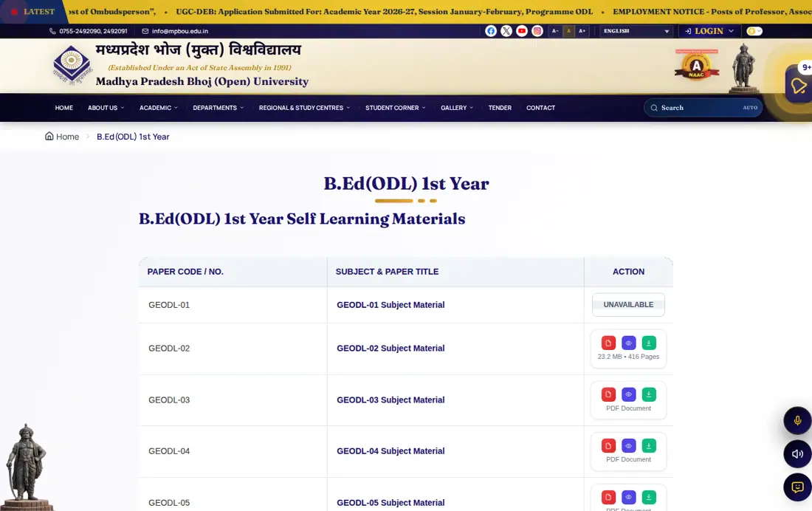Expand the ACADEMIC menu
Screen dimensions: 812x511
click(159, 108)
